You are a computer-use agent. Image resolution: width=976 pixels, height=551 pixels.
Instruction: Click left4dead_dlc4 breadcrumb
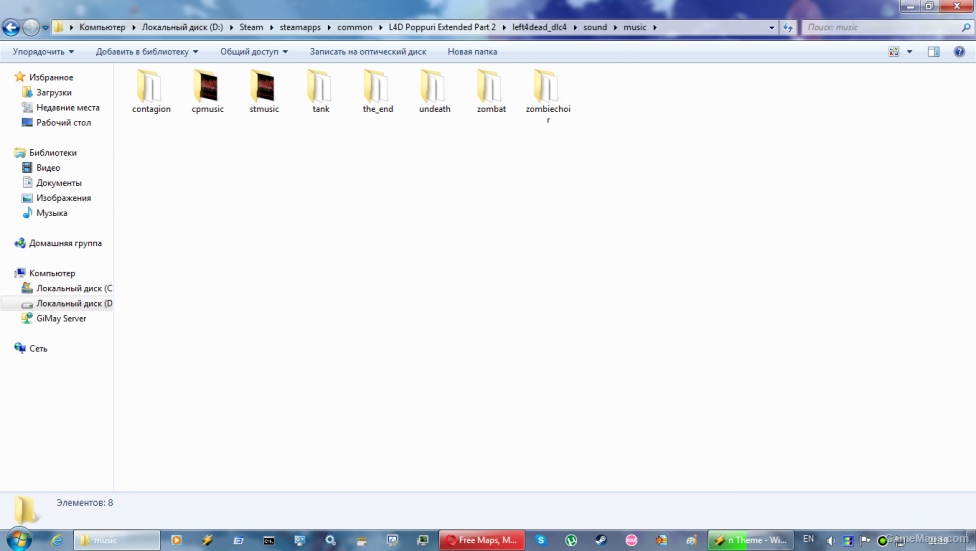point(539,27)
